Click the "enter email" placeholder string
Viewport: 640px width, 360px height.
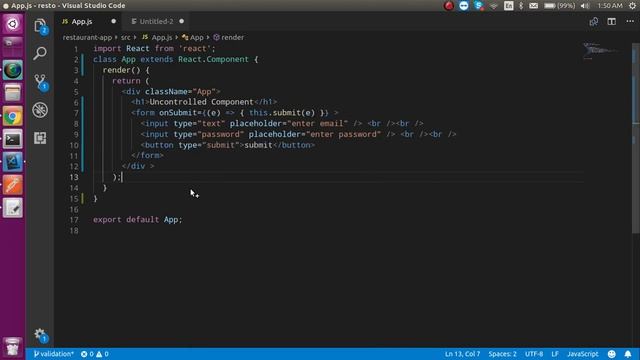[x=318, y=124]
